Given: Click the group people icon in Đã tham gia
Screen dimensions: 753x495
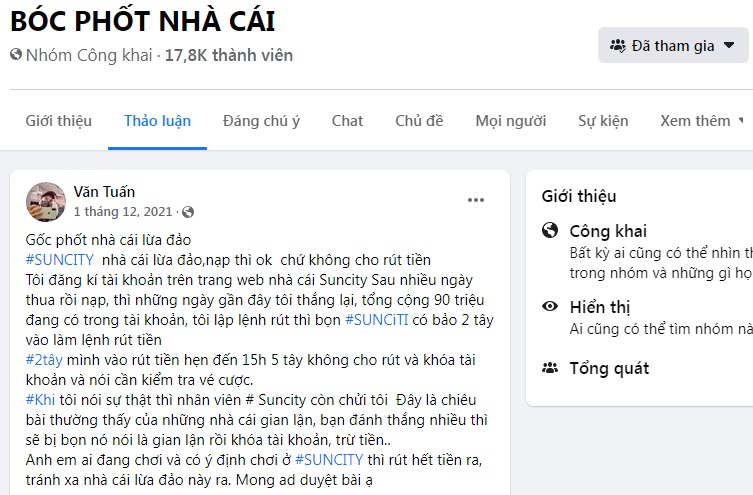Looking at the screenshot, I should pos(618,46).
